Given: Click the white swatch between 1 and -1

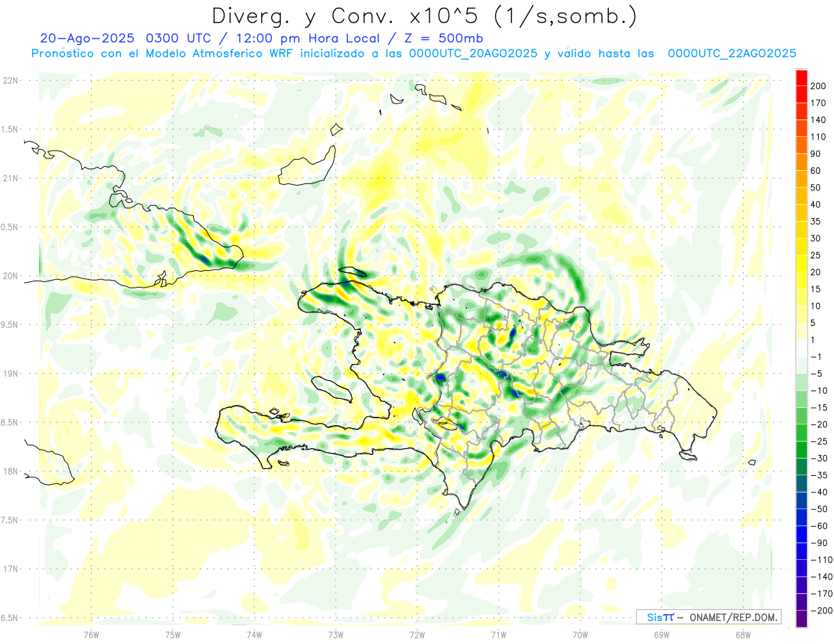Looking at the screenshot, I should [x=801, y=348].
